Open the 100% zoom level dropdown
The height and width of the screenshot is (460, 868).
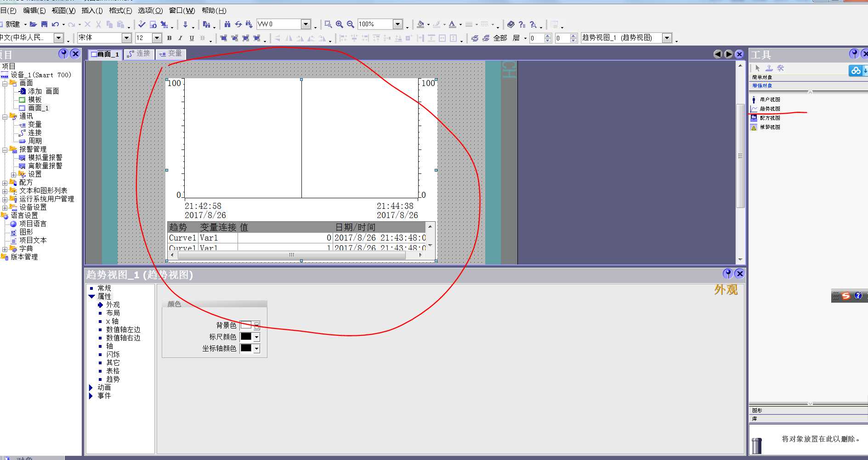398,24
